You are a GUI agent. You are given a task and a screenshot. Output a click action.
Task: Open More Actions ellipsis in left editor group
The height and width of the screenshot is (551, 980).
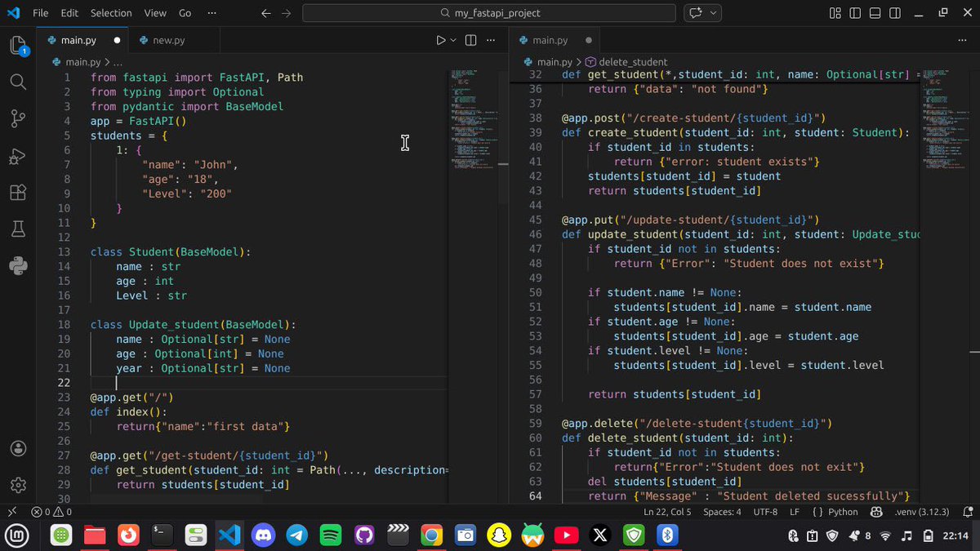(492, 40)
